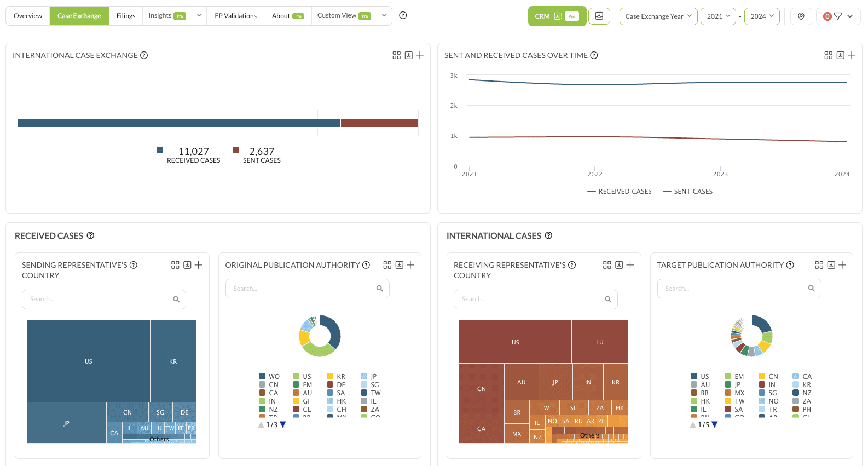
Task: Focus search field in Sending Representative's Country
Action: (x=104, y=300)
